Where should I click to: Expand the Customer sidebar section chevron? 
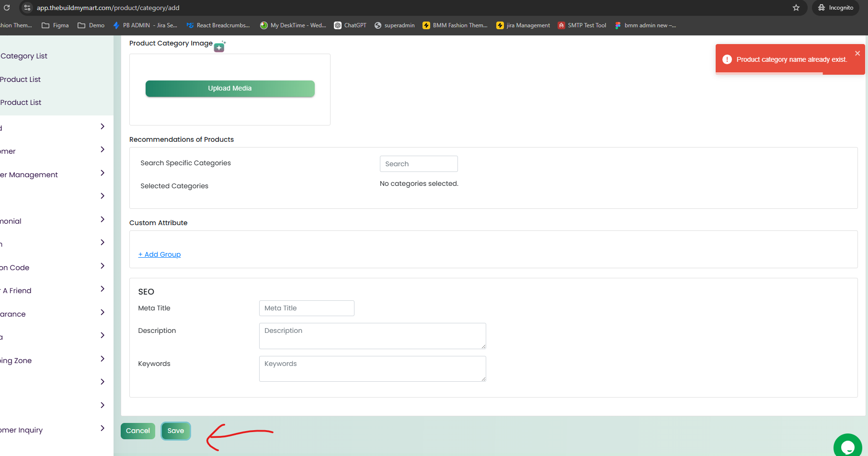point(103,149)
